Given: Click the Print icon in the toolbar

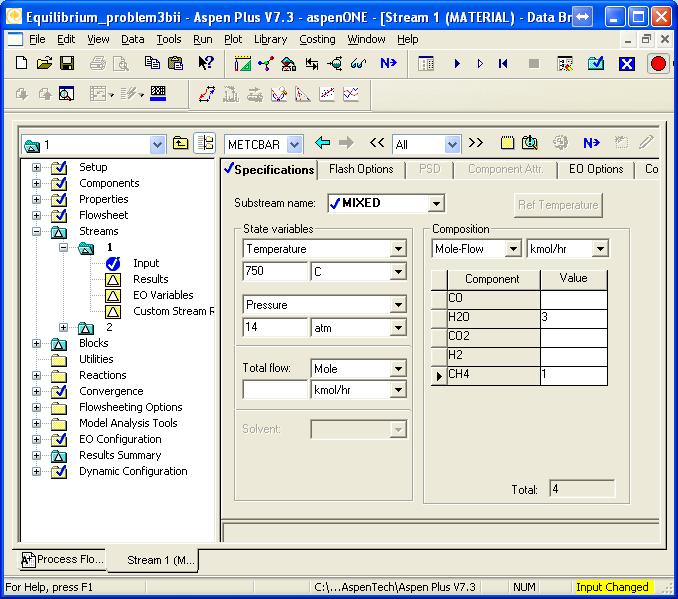Looking at the screenshot, I should click(x=97, y=63).
